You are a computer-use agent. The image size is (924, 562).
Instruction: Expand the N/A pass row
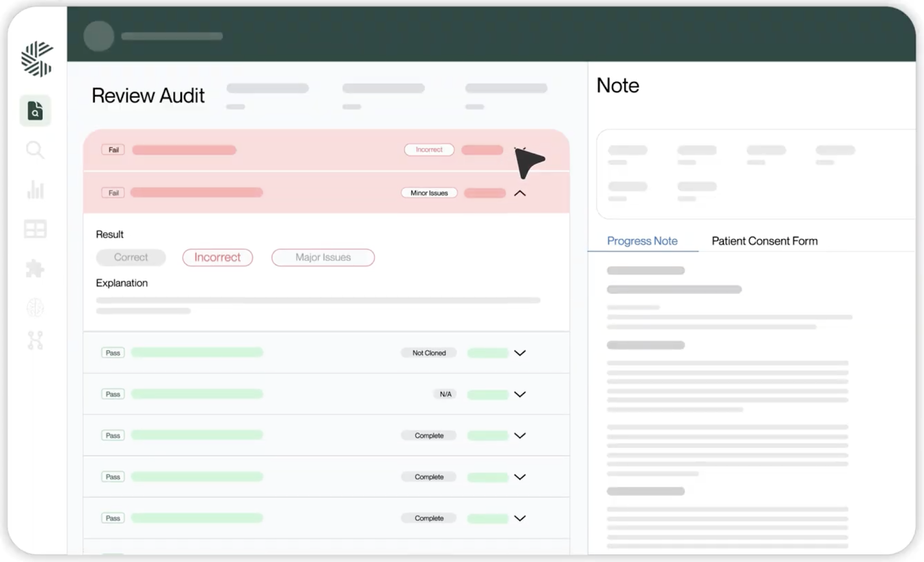(520, 394)
